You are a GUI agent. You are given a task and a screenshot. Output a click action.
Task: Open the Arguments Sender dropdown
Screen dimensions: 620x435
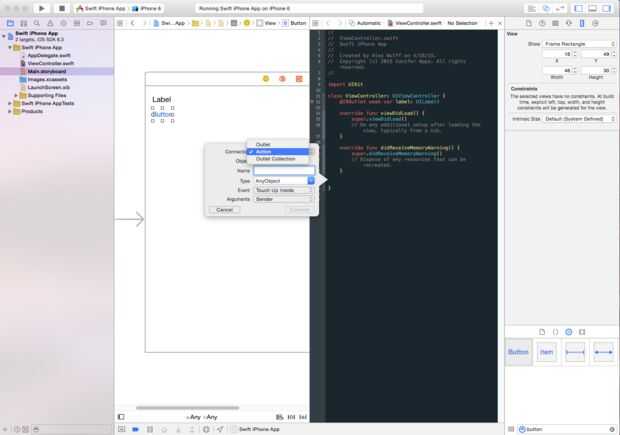284,199
